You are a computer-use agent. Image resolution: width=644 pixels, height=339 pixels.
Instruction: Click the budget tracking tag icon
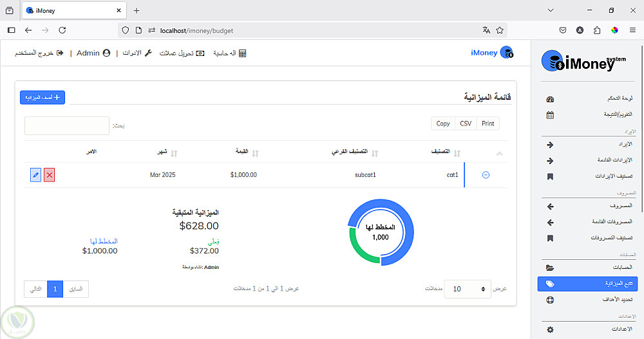[x=550, y=284]
